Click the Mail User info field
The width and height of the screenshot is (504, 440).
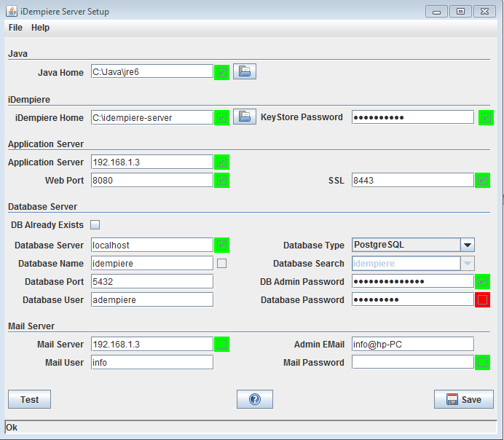[152, 362]
